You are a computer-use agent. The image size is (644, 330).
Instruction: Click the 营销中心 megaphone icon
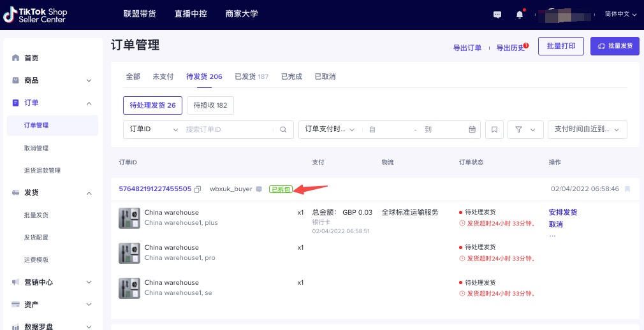point(15,282)
